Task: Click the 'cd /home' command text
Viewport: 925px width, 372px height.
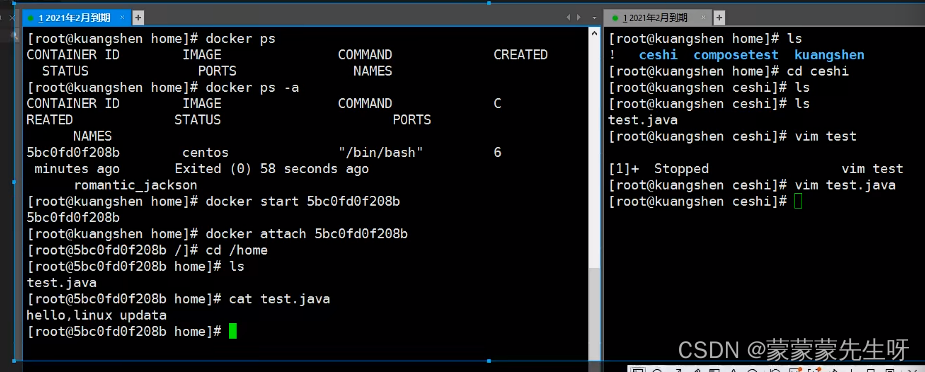Action: tap(237, 251)
